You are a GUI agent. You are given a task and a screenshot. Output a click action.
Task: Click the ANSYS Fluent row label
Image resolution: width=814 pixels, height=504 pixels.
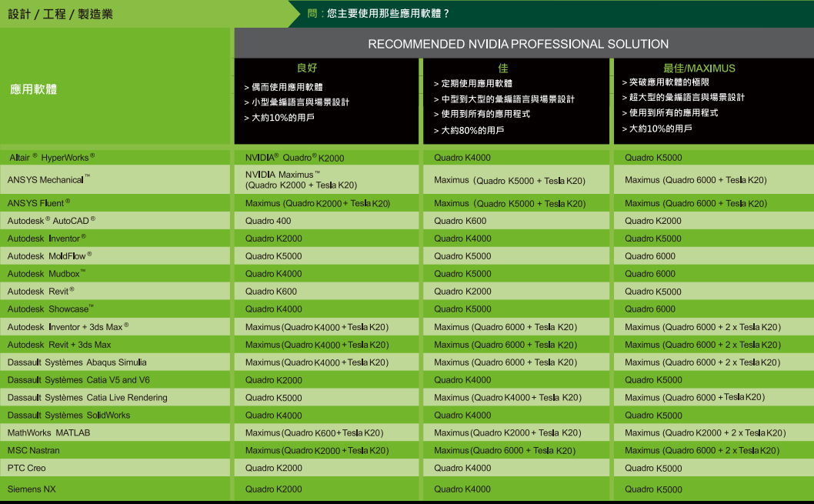pos(38,203)
